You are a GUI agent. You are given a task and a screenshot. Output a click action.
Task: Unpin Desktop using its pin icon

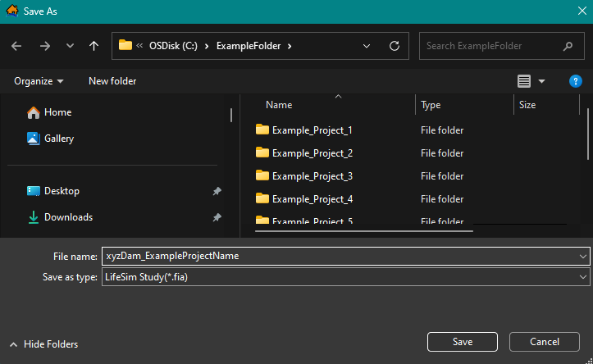pos(217,191)
